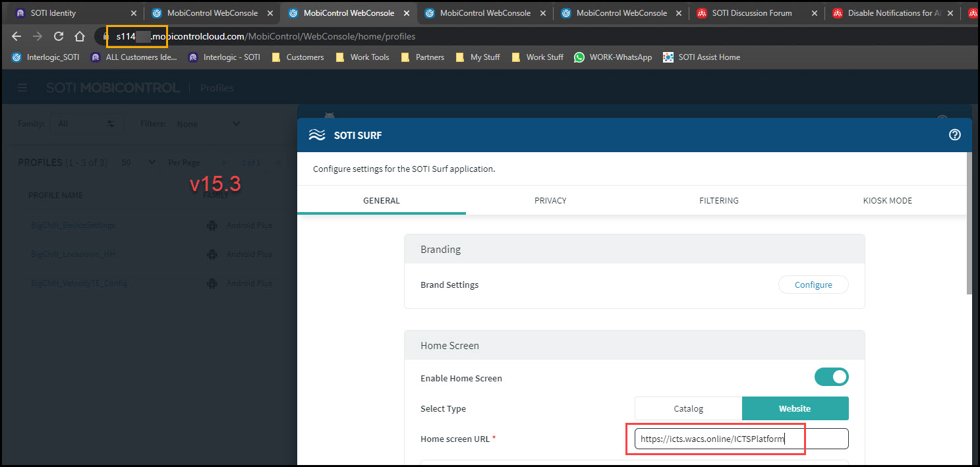Select Website as home screen type
The height and width of the screenshot is (467, 980).
pyautogui.click(x=795, y=408)
